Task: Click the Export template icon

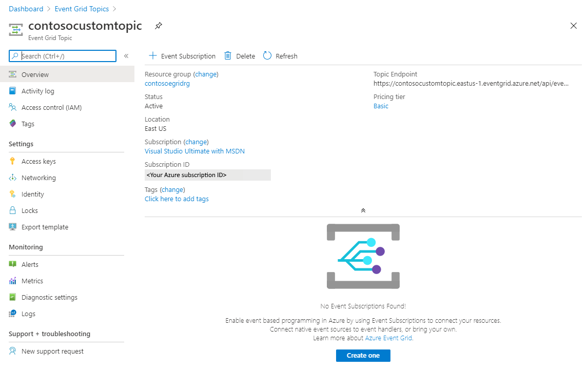Action: [x=13, y=226]
